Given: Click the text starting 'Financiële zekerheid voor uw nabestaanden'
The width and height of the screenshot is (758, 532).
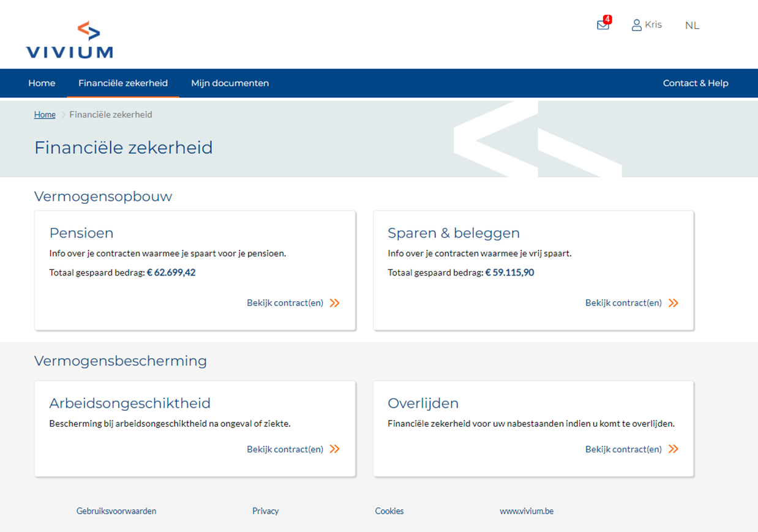Looking at the screenshot, I should point(531,424).
